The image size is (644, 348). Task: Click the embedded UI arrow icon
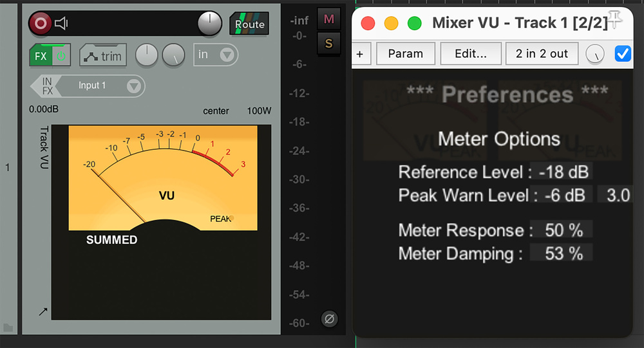[x=43, y=312]
